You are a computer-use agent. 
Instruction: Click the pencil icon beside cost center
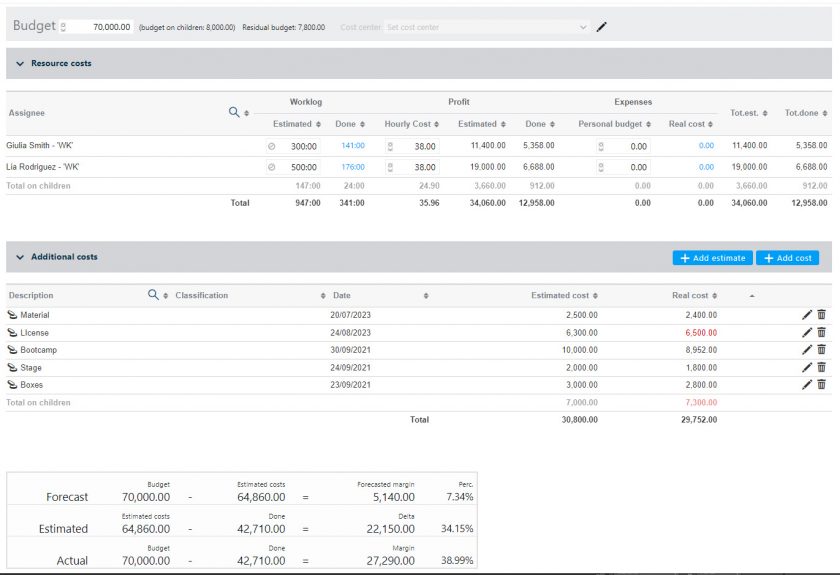point(601,27)
